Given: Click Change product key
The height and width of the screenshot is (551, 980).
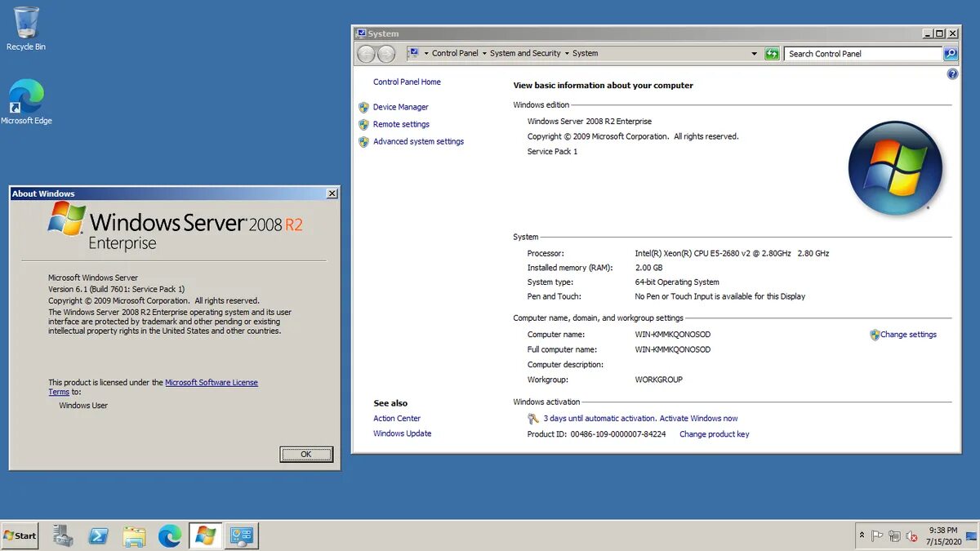Looking at the screenshot, I should pos(714,434).
